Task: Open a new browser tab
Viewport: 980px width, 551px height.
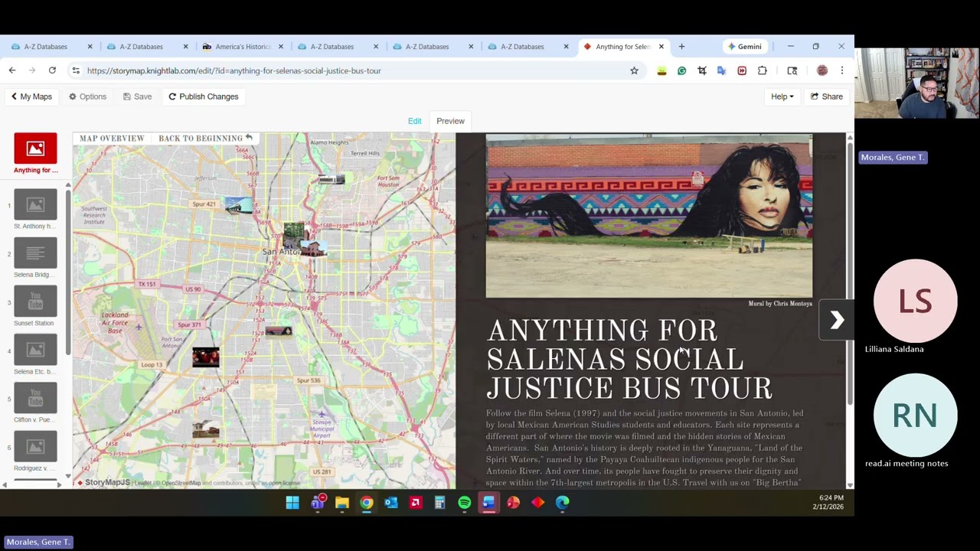Action: point(681,47)
